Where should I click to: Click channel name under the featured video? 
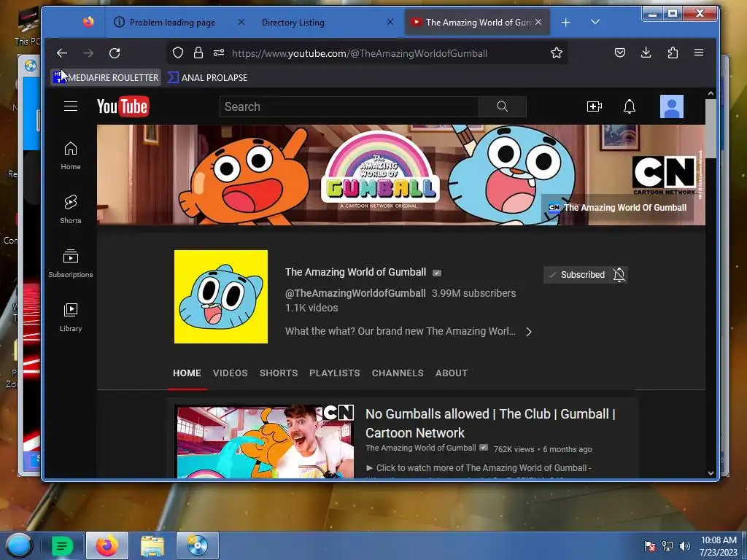click(421, 448)
